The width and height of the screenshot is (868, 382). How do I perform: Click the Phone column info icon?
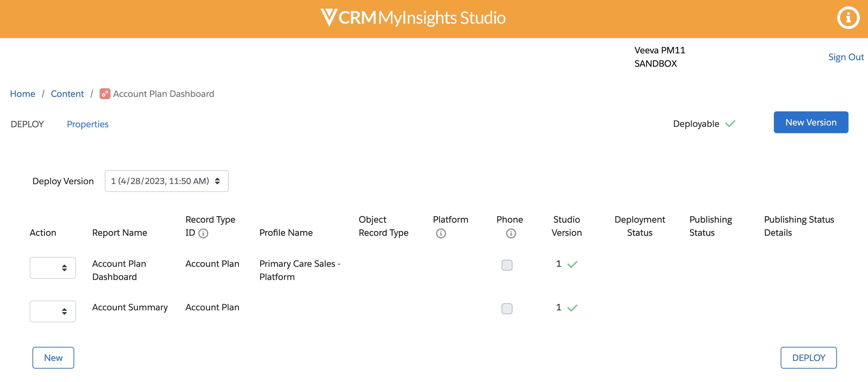511,233
